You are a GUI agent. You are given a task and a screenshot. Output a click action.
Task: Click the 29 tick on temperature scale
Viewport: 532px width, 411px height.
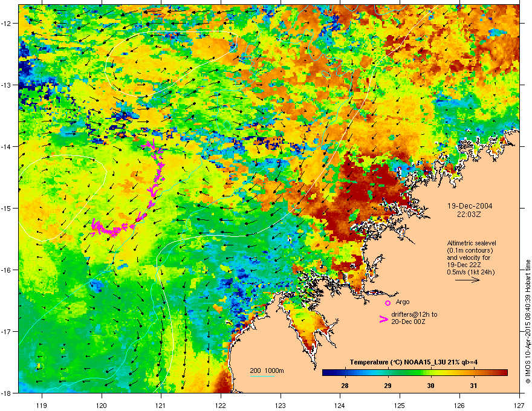point(388,386)
